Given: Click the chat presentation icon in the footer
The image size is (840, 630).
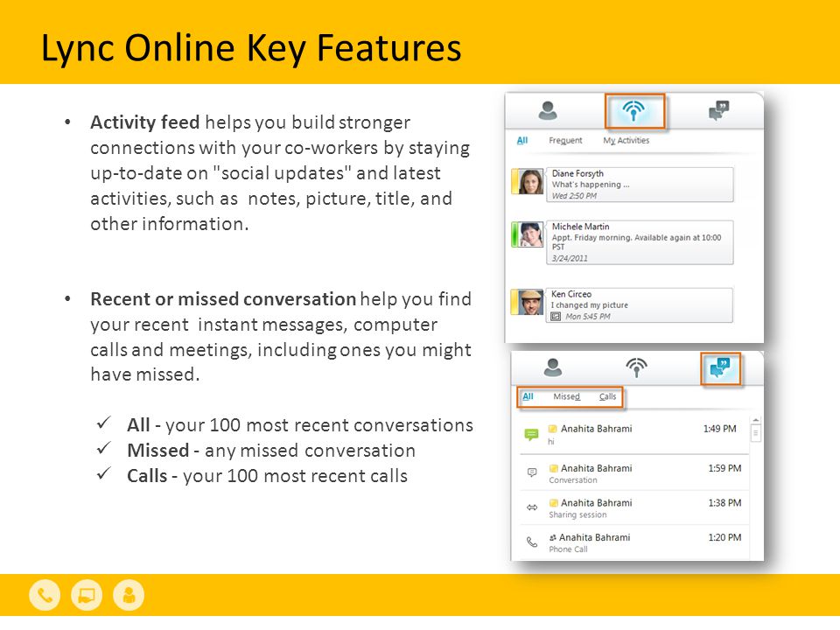Looking at the screenshot, I should [87, 595].
